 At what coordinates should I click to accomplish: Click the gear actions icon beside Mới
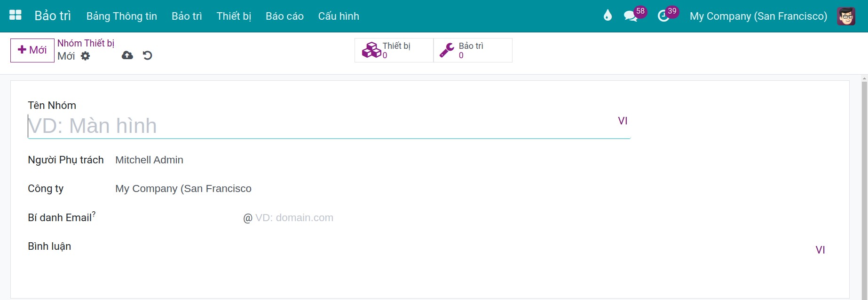[85, 56]
